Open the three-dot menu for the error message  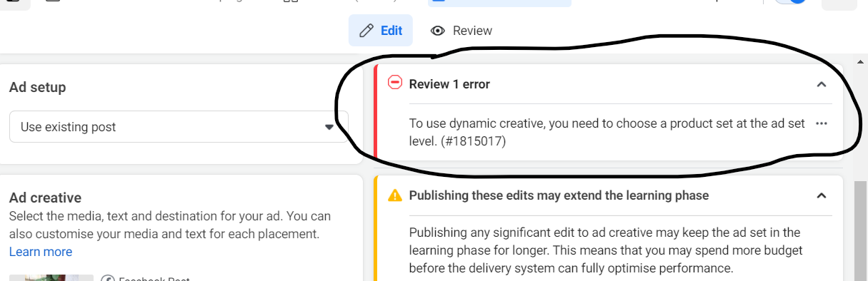pyautogui.click(x=822, y=123)
